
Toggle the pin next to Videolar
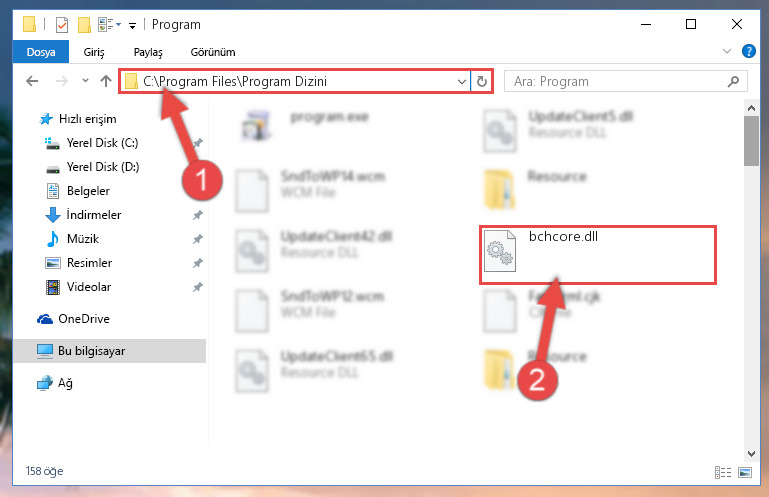pos(198,287)
